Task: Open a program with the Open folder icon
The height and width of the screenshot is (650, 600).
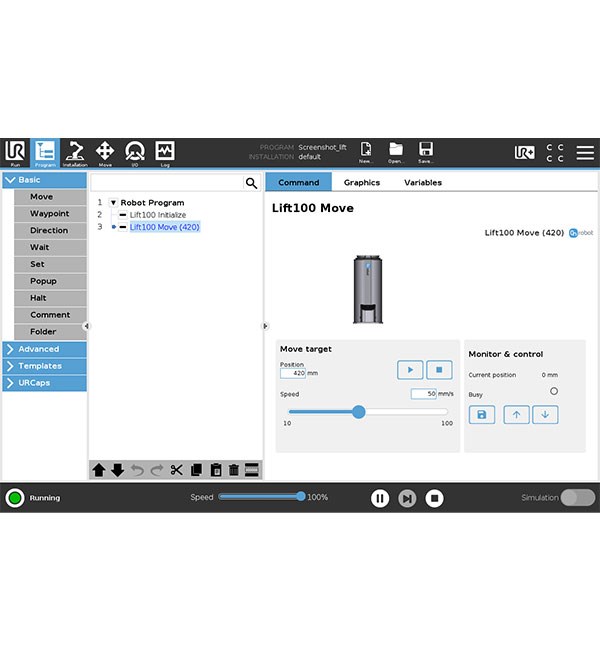Action: pos(396,153)
